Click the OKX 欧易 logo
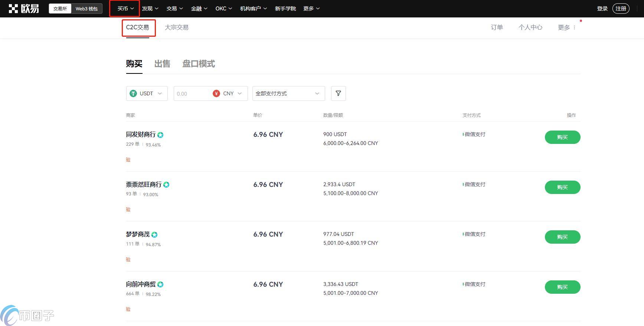 pyautogui.click(x=24, y=9)
